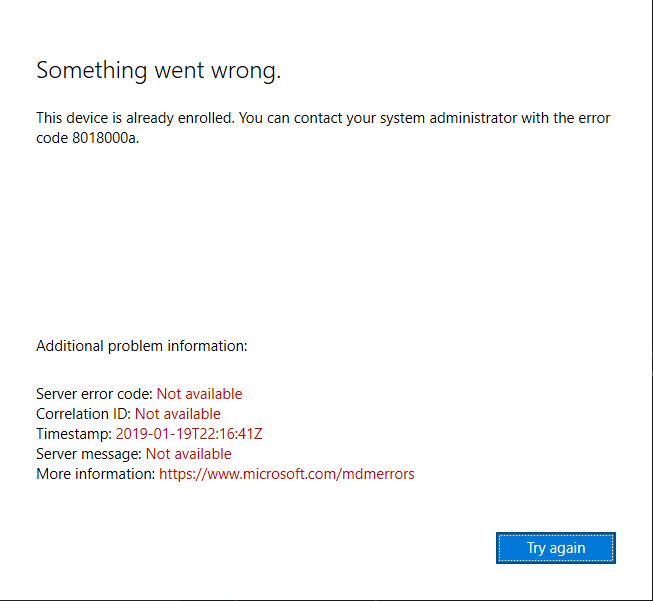The width and height of the screenshot is (653, 601).
Task: Click the word 'wrong' in the heading
Action: pos(246,70)
